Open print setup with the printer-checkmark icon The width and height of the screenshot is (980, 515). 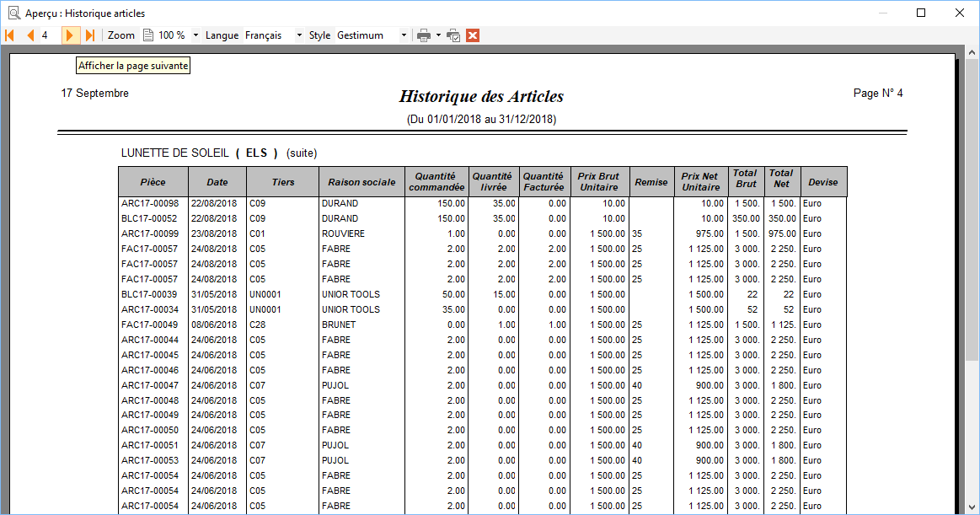click(x=453, y=35)
